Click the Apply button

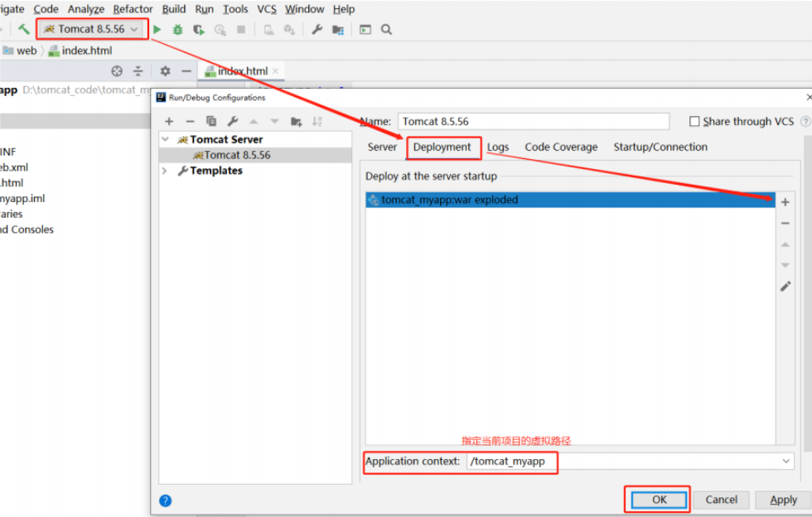783,500
